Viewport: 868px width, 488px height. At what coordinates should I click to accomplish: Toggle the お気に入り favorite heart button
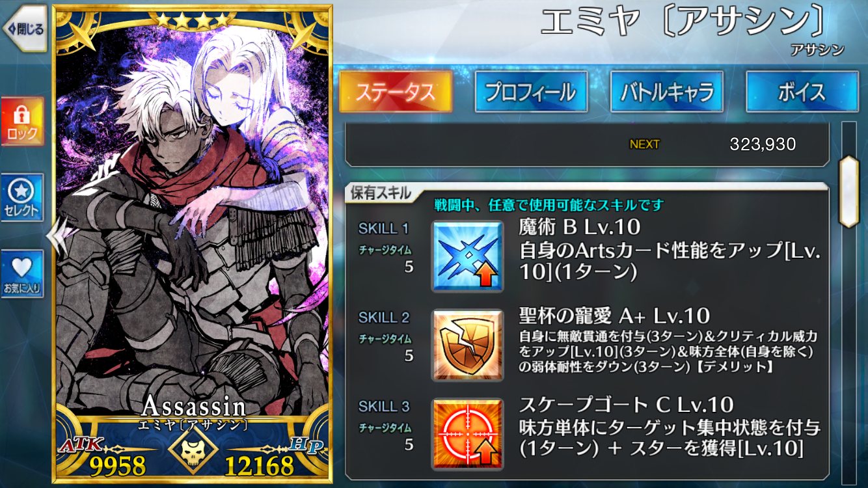[23, 274]
